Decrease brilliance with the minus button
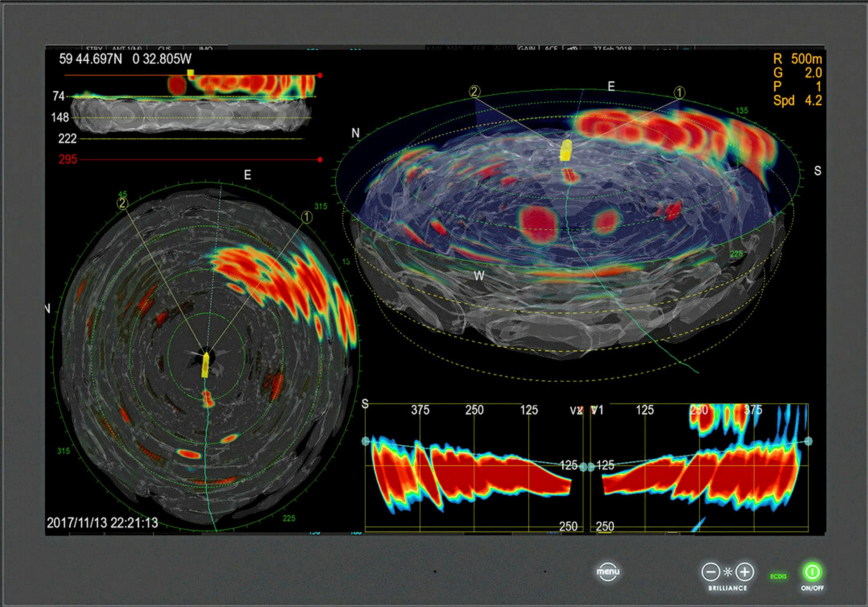 click(711, 572)
